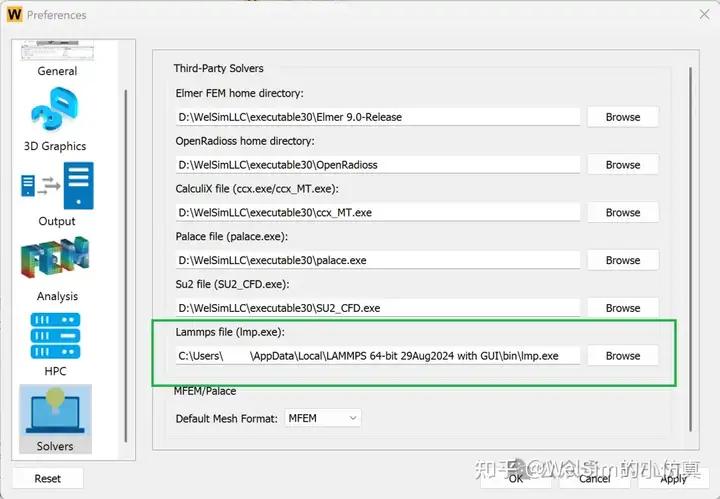Browse for the Palace executable file

click(623, 260)
